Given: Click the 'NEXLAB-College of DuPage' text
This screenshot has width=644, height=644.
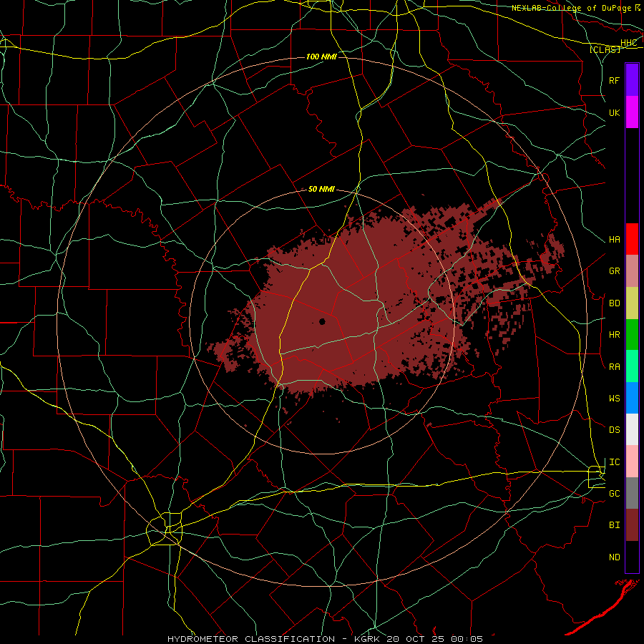Looking at the screenshot, I should click(x=572, y=8).
